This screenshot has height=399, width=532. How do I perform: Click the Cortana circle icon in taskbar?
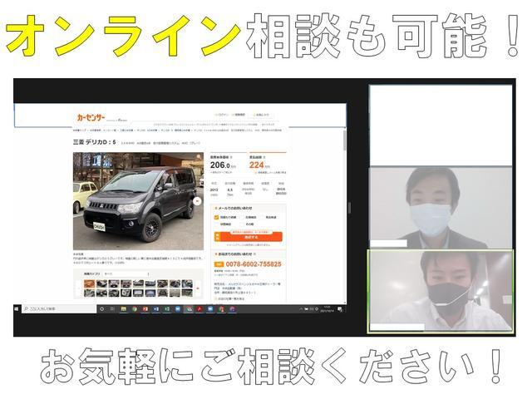click(x=101, y=308)
